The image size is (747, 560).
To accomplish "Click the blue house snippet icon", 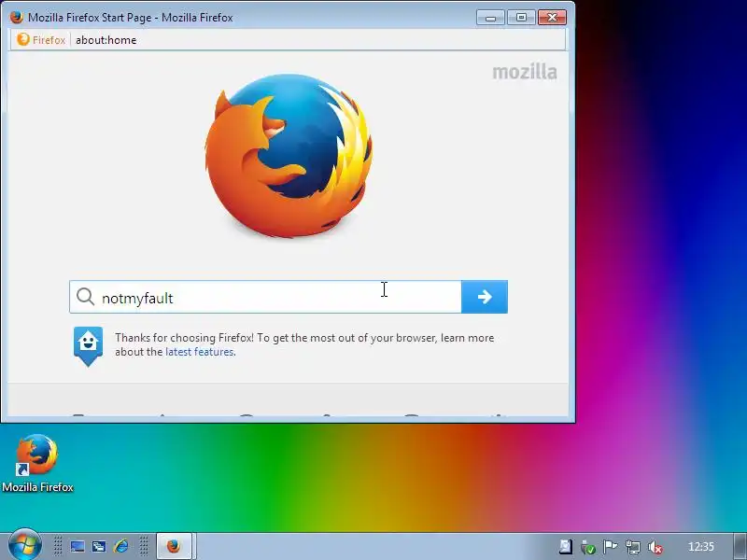I will [x=88, y=346].
